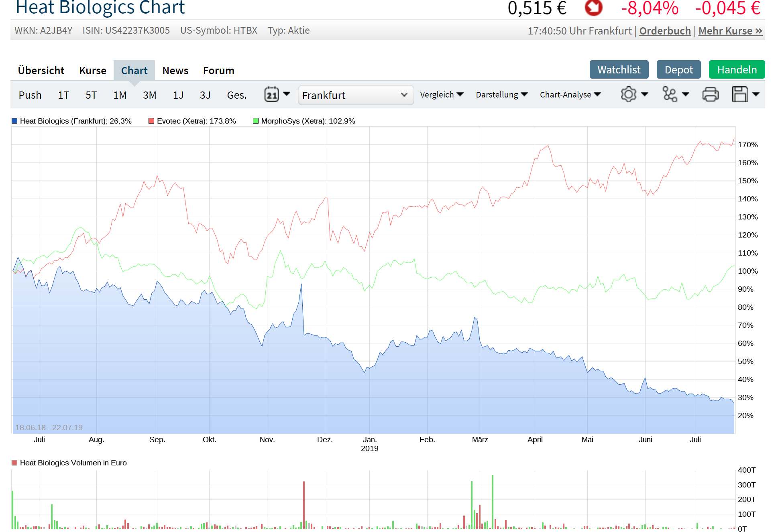776x532 pixels.
Task: Open the Orderbuch link
Action: pos(665,31)
